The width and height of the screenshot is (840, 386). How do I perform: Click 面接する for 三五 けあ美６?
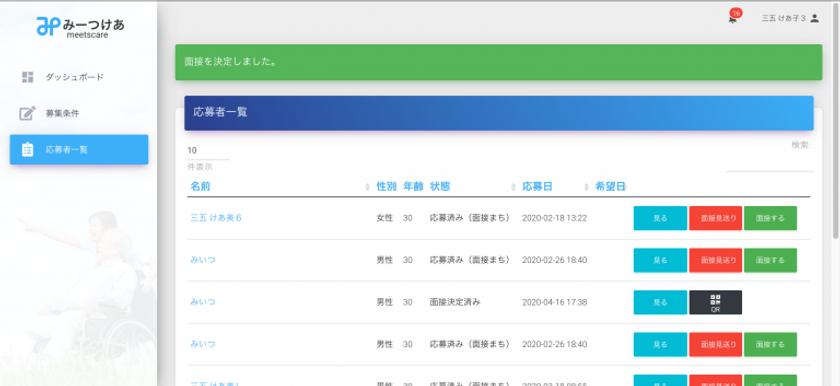coord(770,218)
